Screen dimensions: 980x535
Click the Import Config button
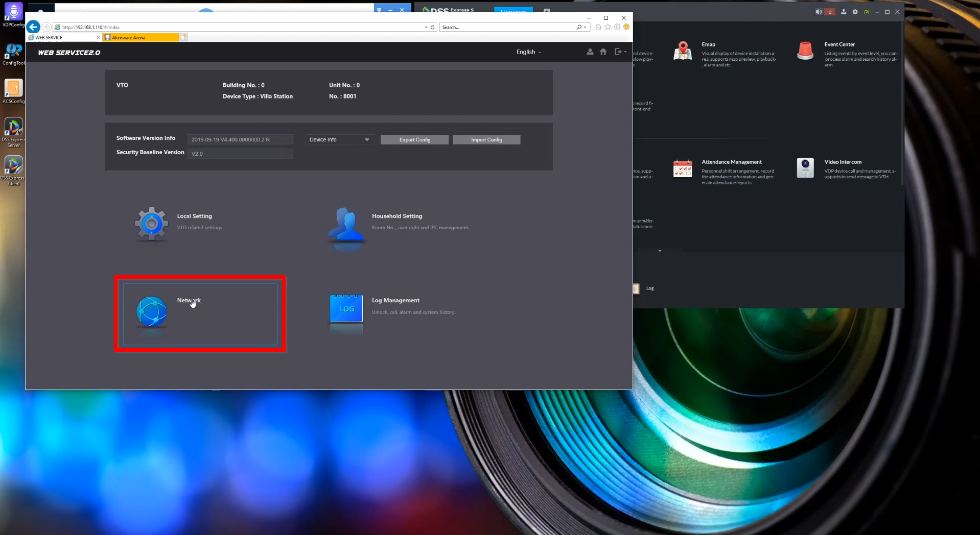(x=486, y=140)
